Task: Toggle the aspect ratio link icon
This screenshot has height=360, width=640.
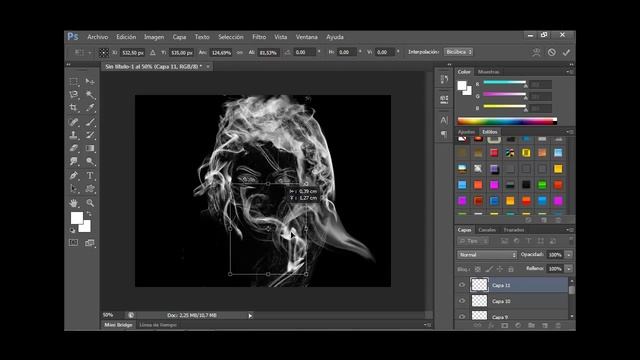Action: (240, 53)
